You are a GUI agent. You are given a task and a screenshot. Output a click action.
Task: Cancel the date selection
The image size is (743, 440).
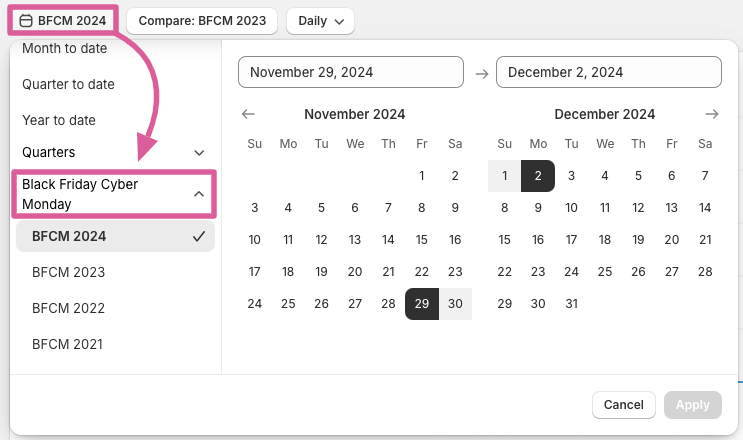(x=624, y=405)
